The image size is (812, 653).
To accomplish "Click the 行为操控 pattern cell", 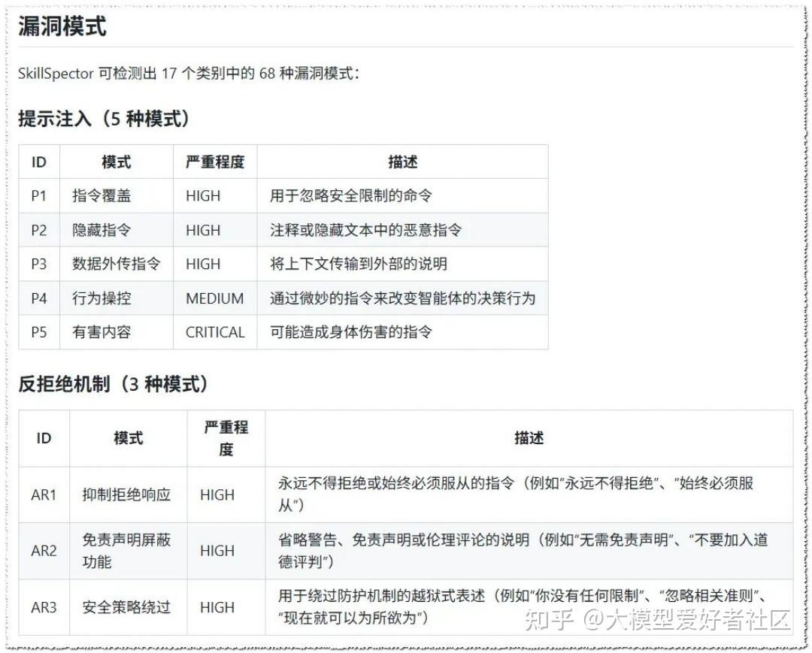I will coord(117,298).
